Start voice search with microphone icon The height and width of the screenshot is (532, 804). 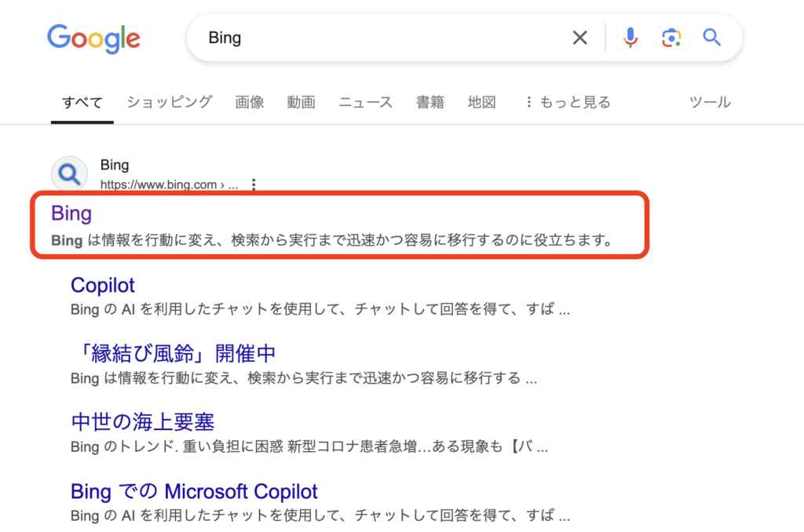click(x=630, y=38)
